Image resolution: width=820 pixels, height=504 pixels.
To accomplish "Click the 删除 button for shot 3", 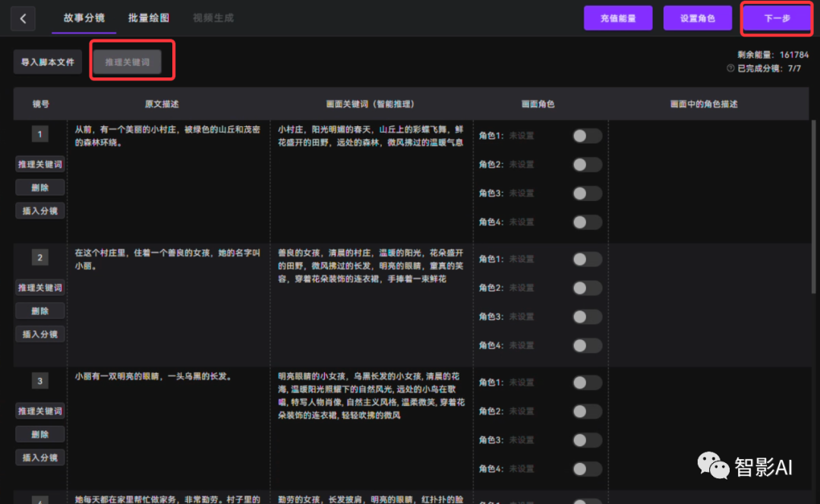I will (39, 433).
